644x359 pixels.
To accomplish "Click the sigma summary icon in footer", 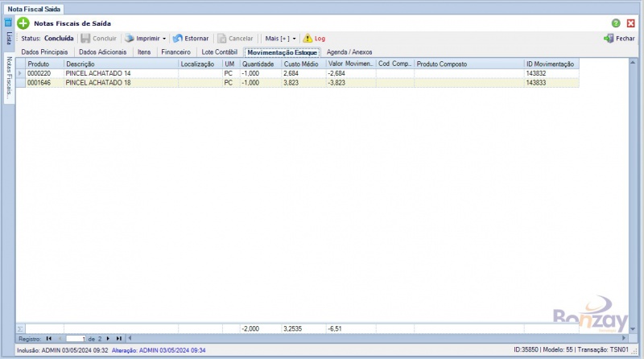I will pyautogui.click(x=20, y=328).
